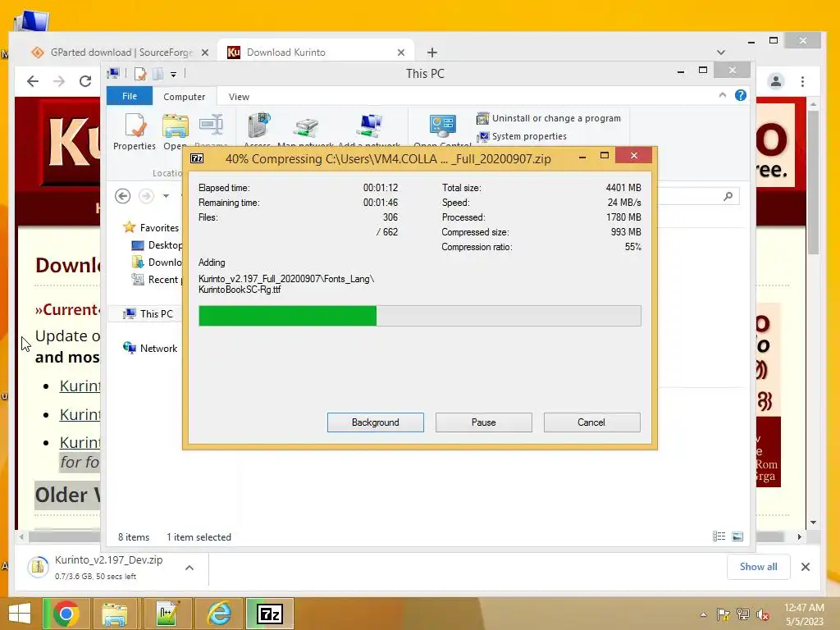Open a new Chrome tab

pos(432,52)
